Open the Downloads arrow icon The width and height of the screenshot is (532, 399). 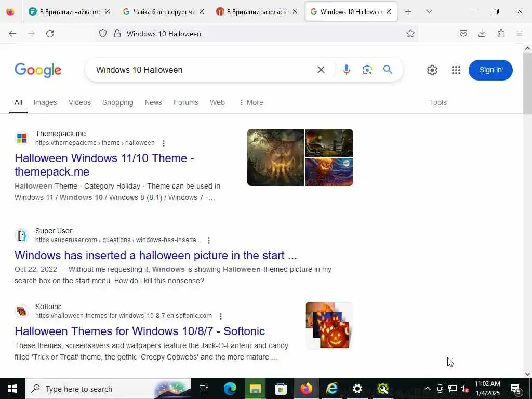[x=482, y=33]
